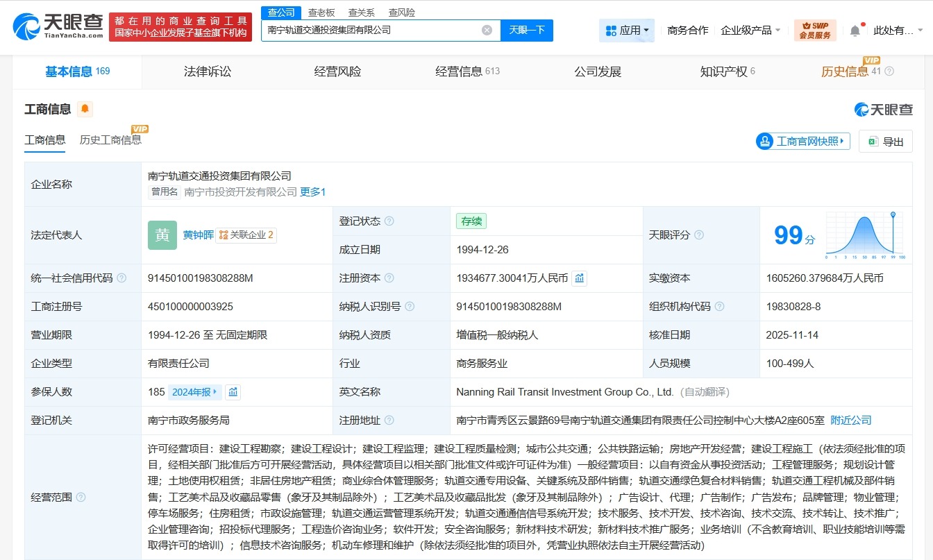Click the blue stamp icon on 工商官网快照
Screen dimensions: 933x560
765,141
